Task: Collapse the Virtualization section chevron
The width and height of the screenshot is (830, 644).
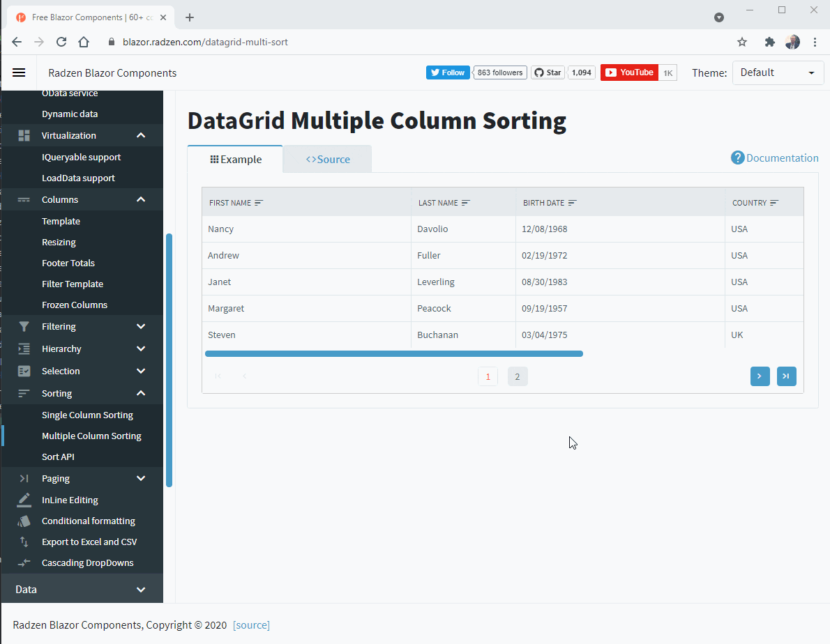Action: (141, 135)
